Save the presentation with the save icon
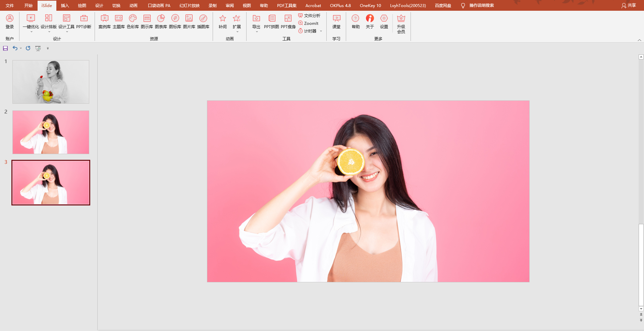 5,48
